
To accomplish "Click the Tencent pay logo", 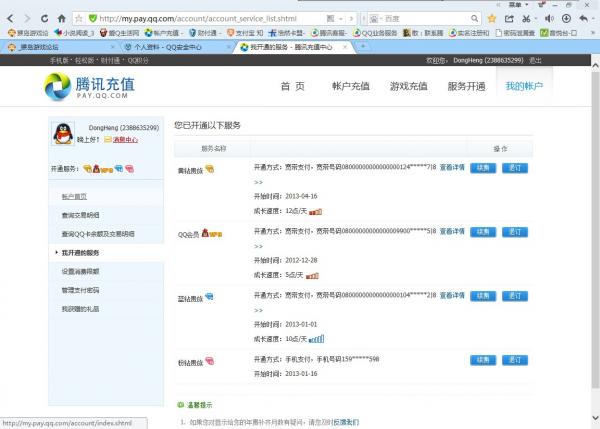I will pyautogui.click(x=90, y=87).
